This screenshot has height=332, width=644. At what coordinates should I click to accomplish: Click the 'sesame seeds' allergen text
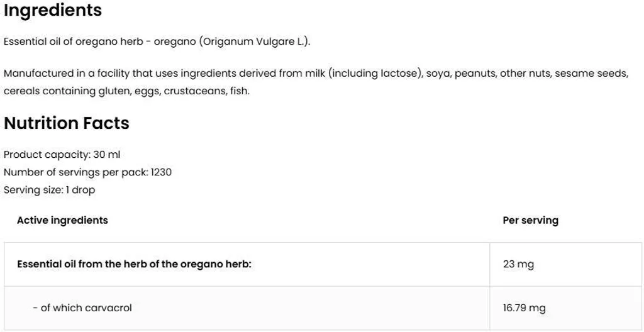[x=592, y=74]
